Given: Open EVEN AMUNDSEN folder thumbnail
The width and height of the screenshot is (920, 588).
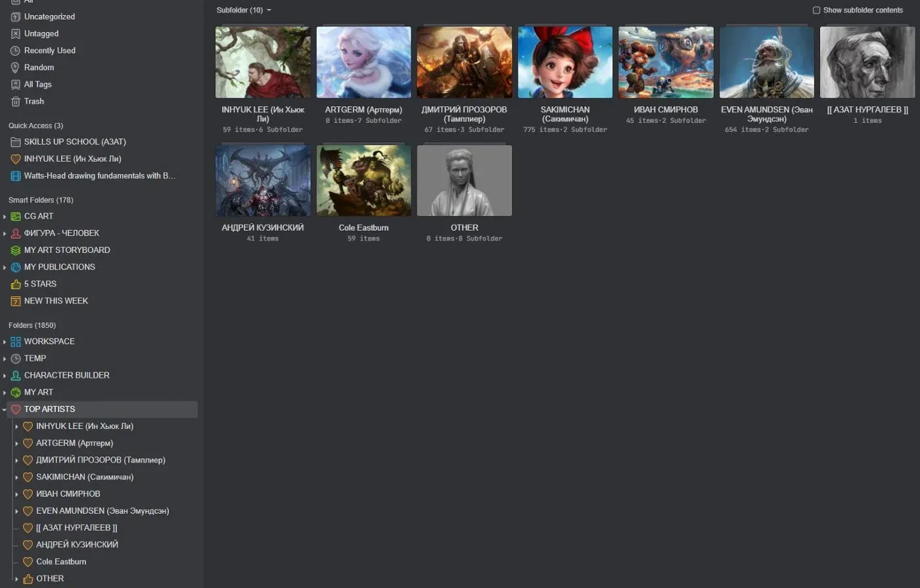Looking at the screenshot, I should click(x=767, y=62).
